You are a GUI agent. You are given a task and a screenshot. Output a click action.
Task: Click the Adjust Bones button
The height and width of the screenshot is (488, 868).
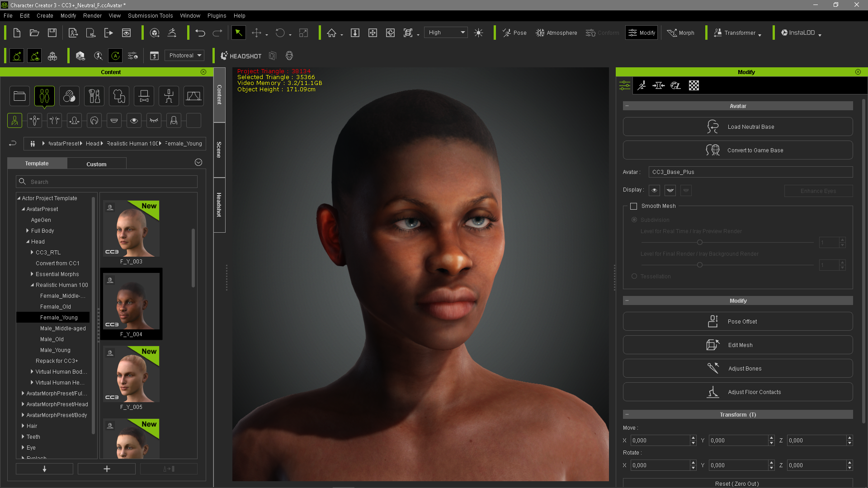[x=738, y=368]
